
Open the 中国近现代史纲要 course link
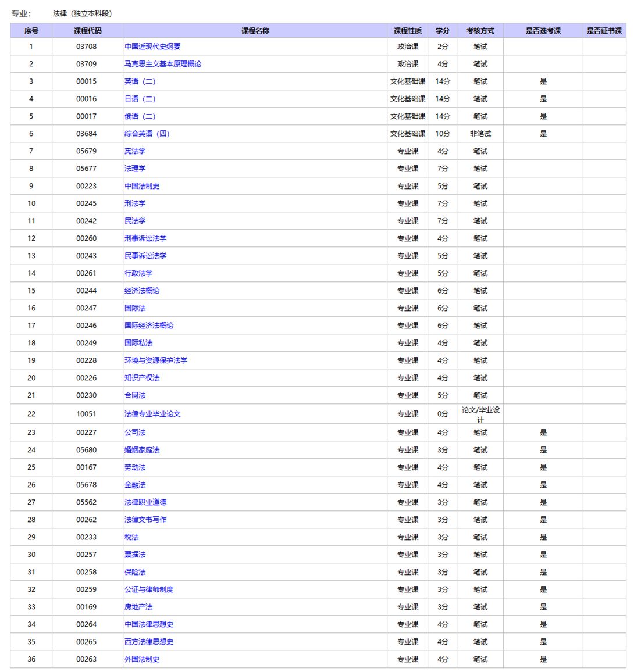coord(152,47)
